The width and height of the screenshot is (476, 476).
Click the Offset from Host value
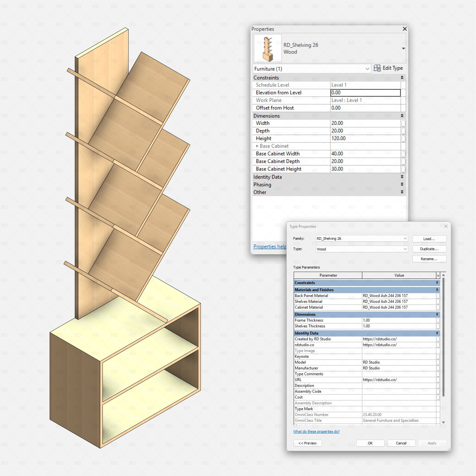(365, 108)
